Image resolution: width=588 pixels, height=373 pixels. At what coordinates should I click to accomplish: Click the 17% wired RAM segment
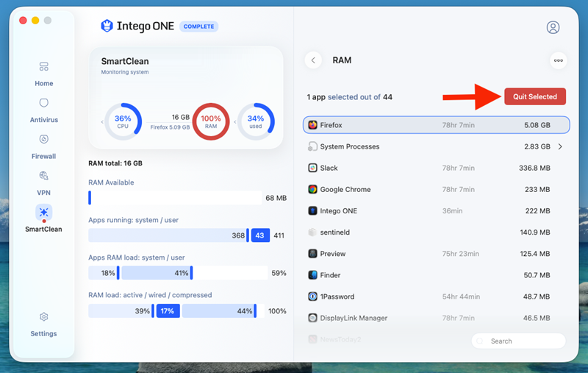tap(168, 310)
